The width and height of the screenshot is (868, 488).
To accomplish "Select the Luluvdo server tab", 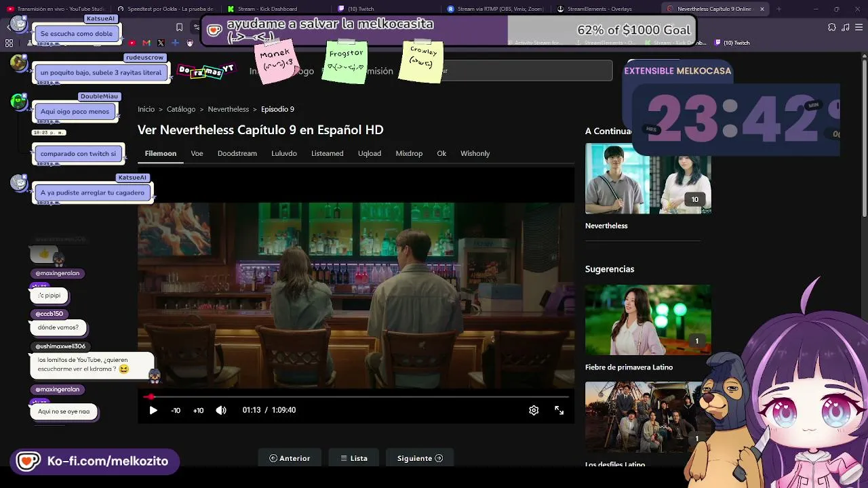I will pyautogui.click(x=284, y=153).
